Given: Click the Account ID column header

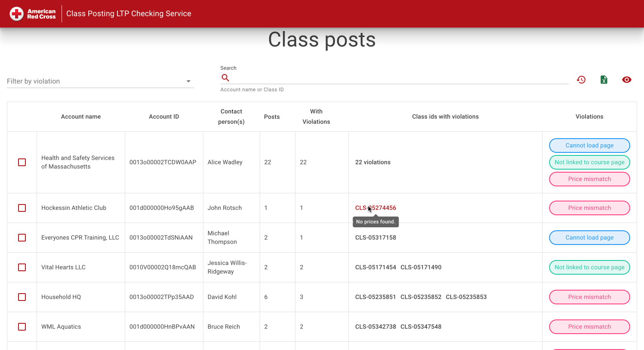Looking at the screenshot, I should [164, 117].
